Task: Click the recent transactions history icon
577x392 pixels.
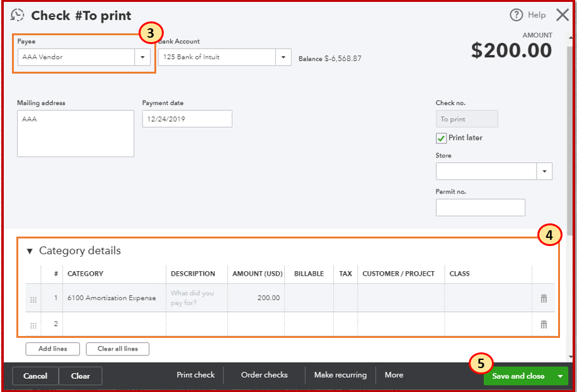Action: coord(18,16)
